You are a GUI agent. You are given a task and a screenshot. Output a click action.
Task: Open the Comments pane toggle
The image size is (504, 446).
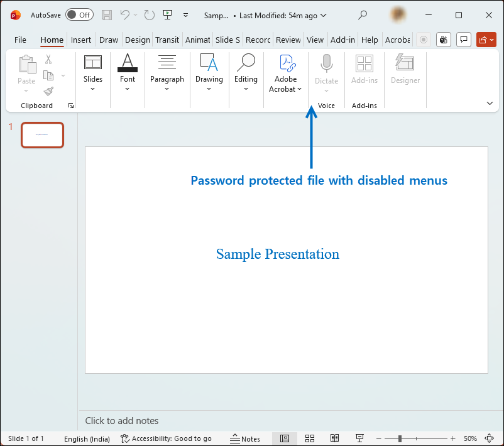(464, 39)
